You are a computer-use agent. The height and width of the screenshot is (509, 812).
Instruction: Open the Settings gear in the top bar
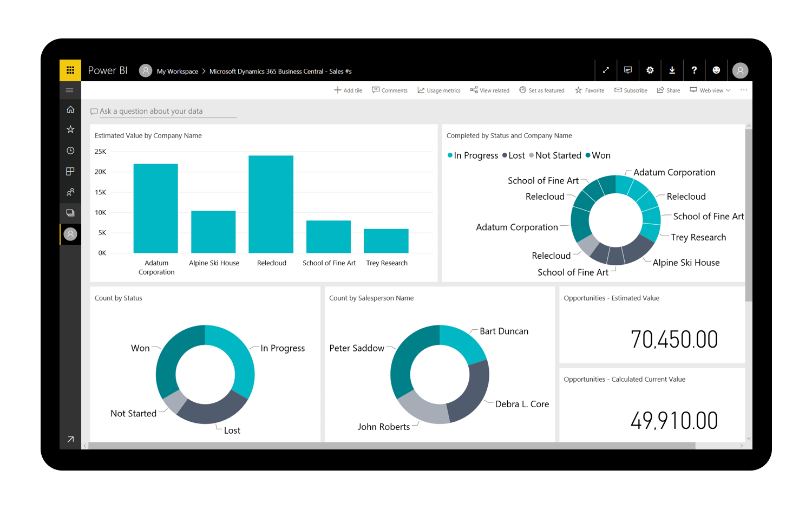(x=650, y=70)
